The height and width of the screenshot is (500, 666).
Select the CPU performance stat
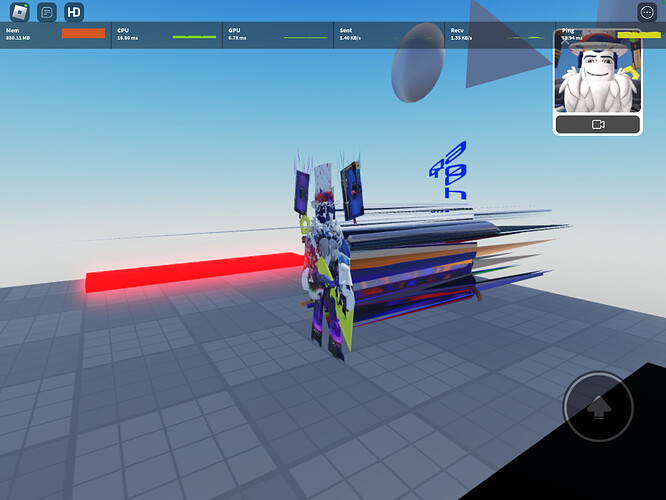coord(167,34)
